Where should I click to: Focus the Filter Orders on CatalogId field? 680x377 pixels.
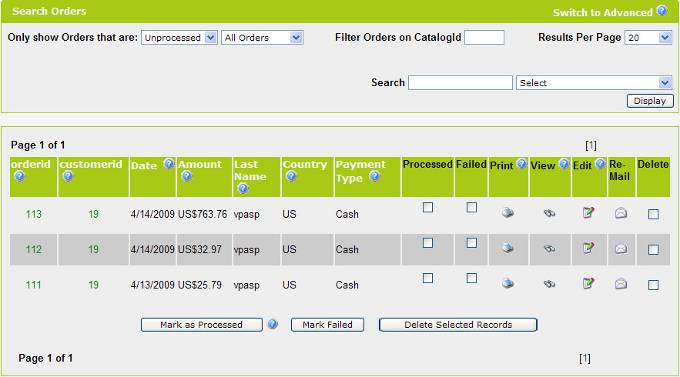[x=484, y=38]
